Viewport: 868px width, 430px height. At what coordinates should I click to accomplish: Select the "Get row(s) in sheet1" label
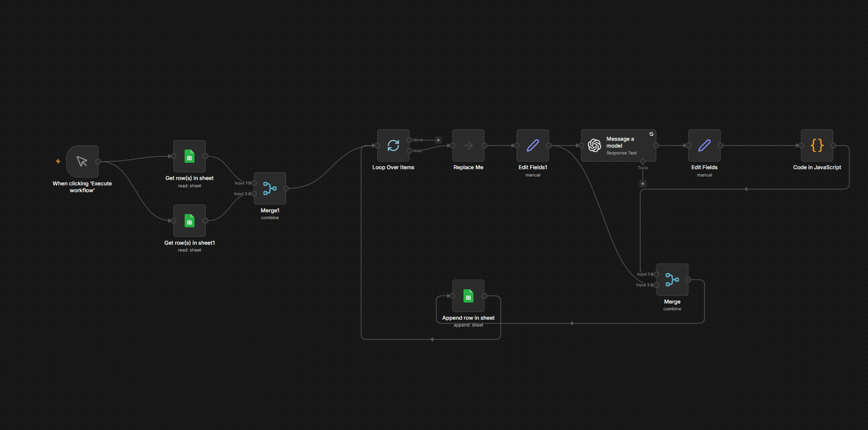pos(190,243)
